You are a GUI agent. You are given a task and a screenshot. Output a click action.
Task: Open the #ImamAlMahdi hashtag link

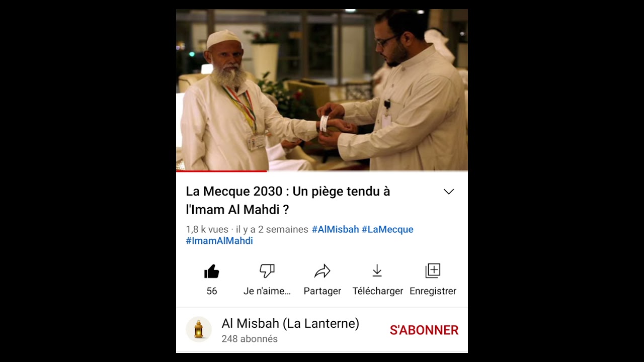(219, 241)
